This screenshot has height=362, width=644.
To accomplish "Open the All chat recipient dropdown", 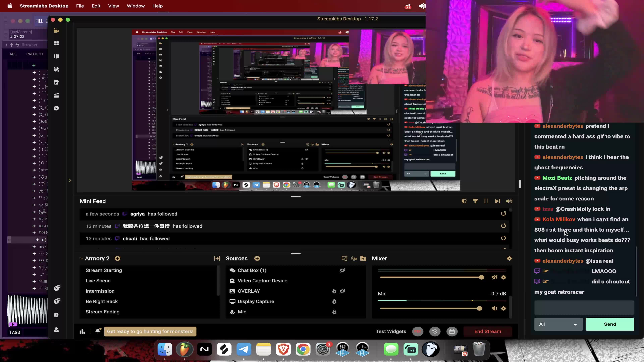I will (558, 324).
